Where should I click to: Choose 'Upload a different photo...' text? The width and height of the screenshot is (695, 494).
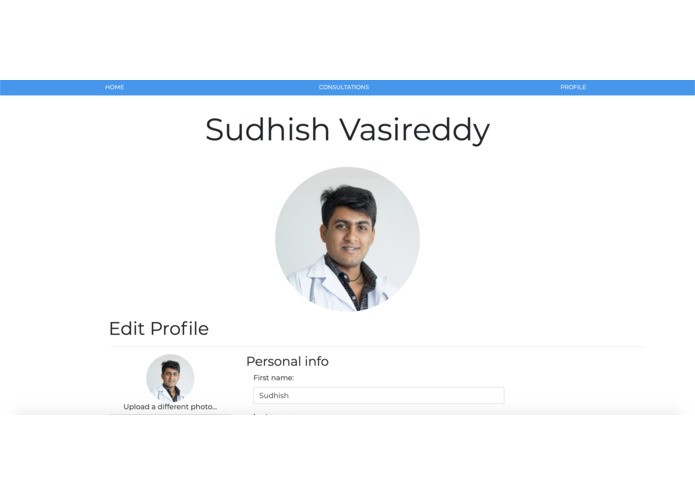pyautogui.click(x=170, y=407)
